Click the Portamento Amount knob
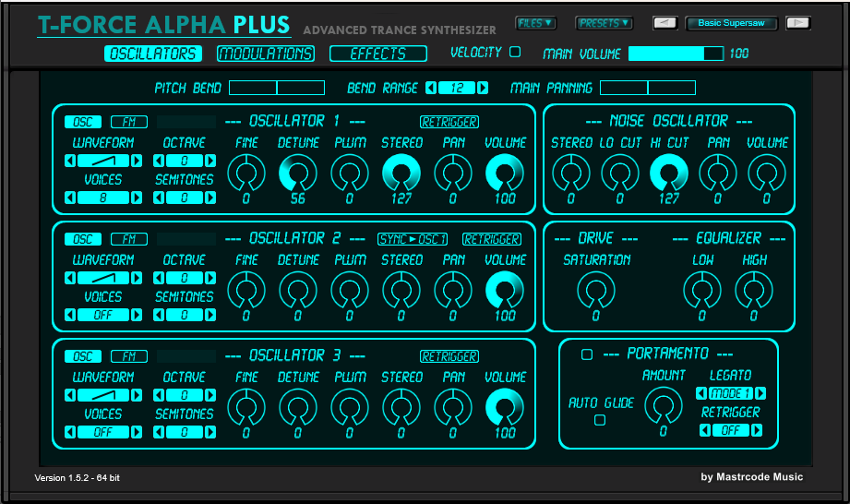This screenshot has height=504, width=850. 663,405
